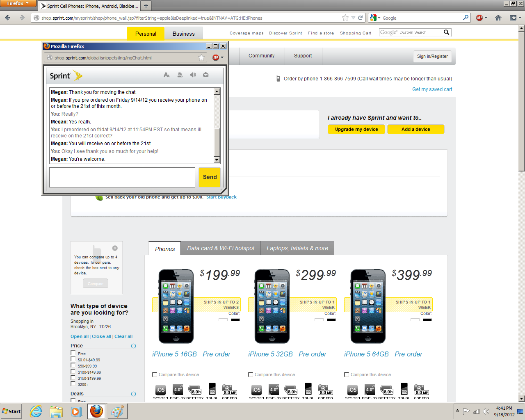Close the compare tip box with its X icon
The width and height of the screenshot is (525, 420).
(x=115, y=248)
